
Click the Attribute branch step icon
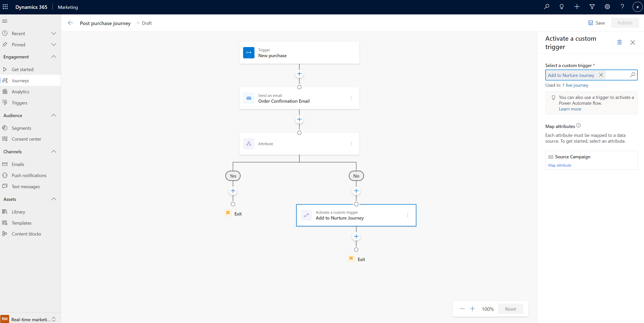pos(249,143)
